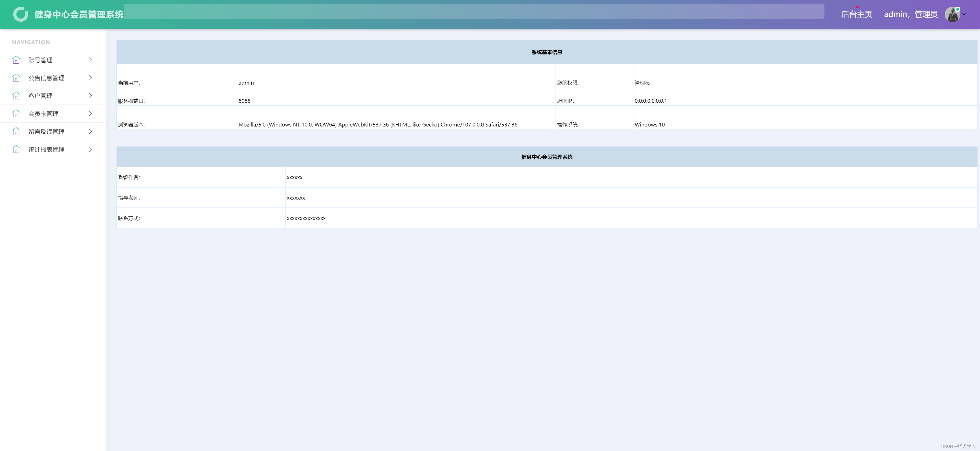
Task: Open user dropdown arrow next to avatar
Action: (964, 15)
